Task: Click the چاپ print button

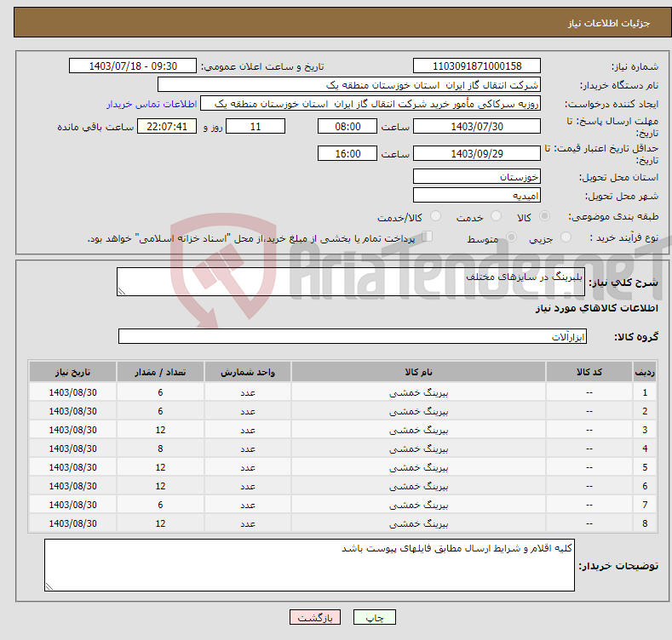Action: pos(374,617)
